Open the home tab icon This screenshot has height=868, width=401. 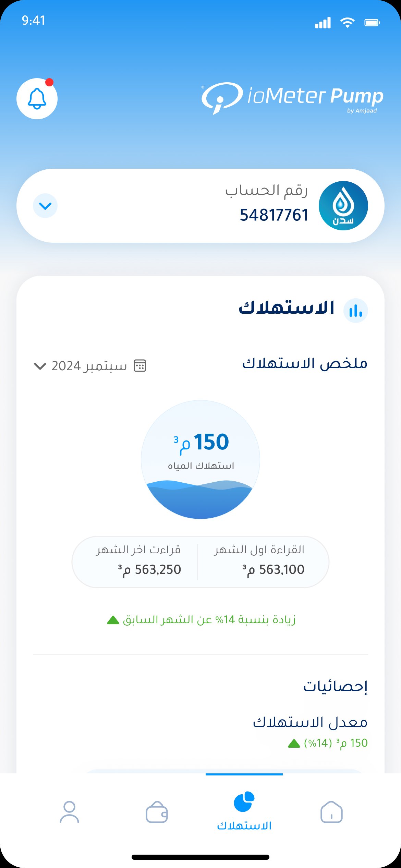[x=331, y=812]
